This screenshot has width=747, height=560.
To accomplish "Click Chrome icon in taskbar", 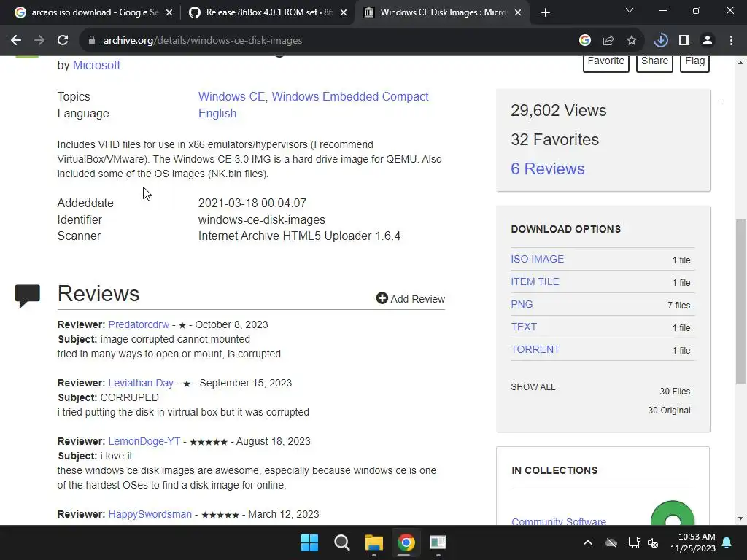I will 406,542.
